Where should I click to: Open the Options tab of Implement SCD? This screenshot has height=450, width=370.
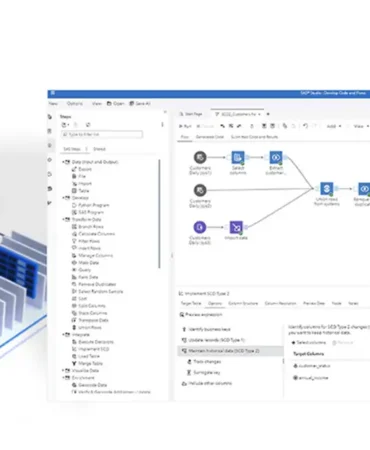coord(215,303)
